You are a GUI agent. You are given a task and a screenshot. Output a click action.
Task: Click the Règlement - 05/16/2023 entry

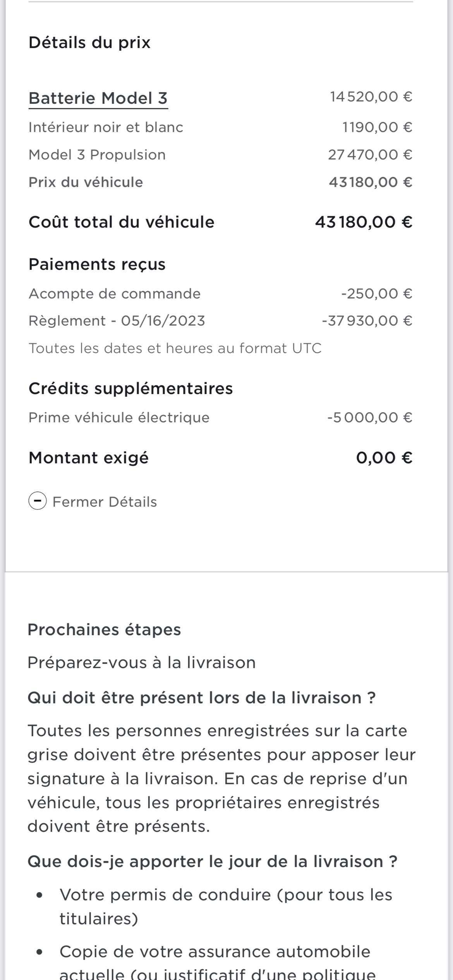[x=117, y=321]
